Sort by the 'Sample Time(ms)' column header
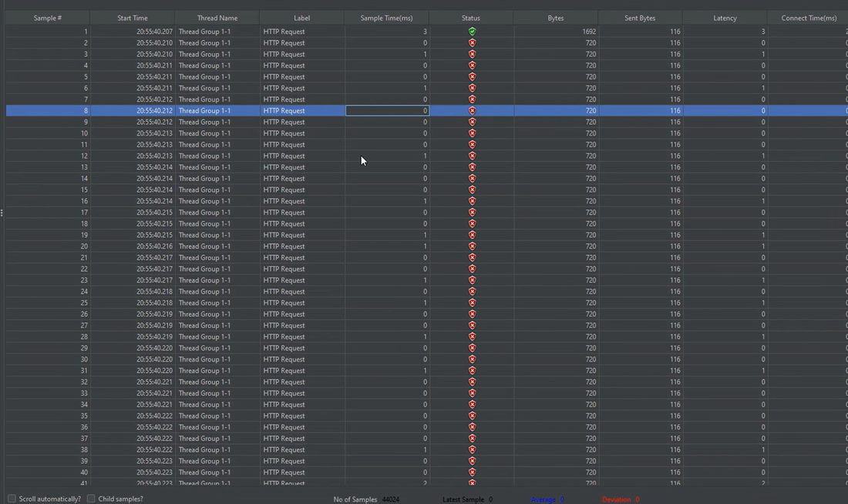 (387, 18)
